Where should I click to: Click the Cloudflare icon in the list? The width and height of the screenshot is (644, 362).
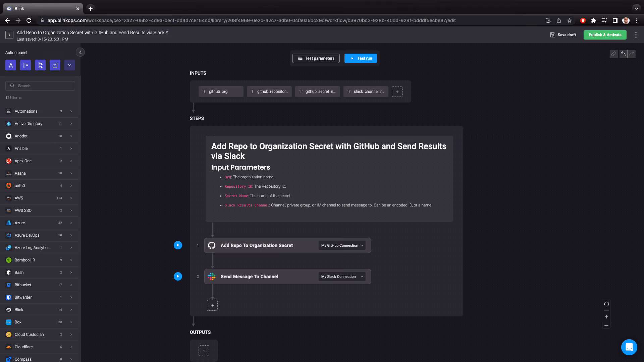click(x=9, y=347)
